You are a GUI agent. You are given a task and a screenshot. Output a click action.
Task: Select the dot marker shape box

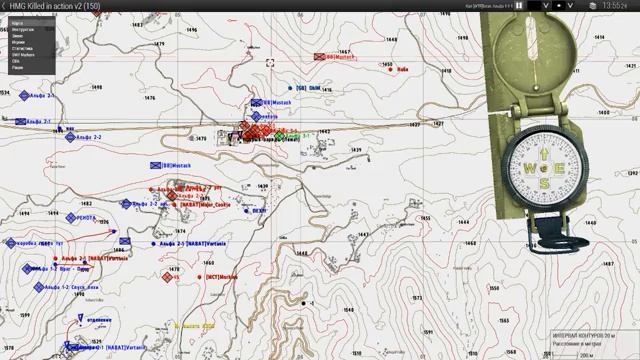click(559, 6)
